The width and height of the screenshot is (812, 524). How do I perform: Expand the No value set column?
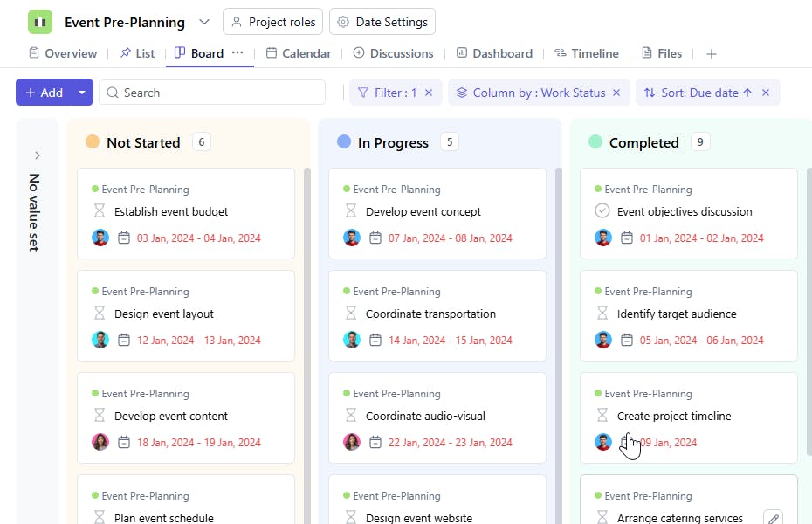point(37,155)
